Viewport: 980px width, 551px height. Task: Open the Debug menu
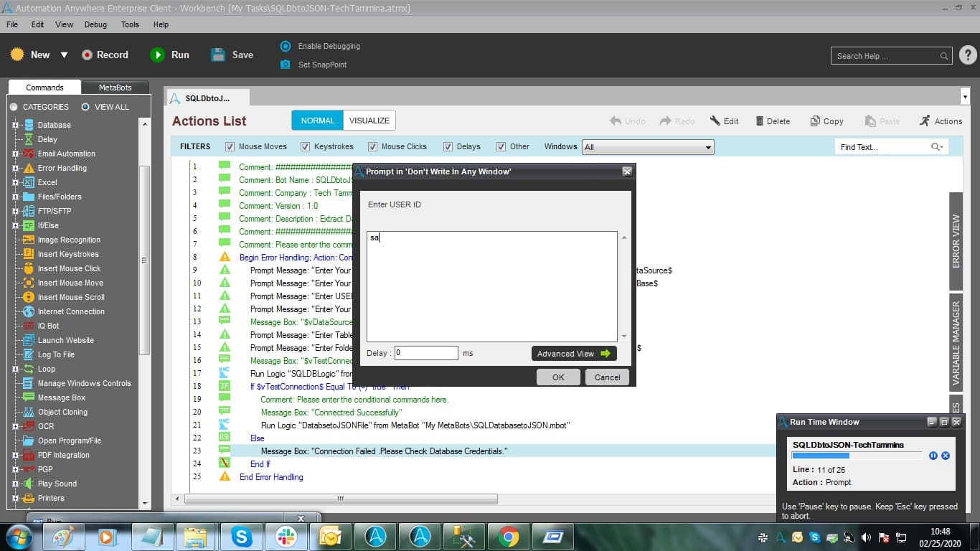coord(95,24)
